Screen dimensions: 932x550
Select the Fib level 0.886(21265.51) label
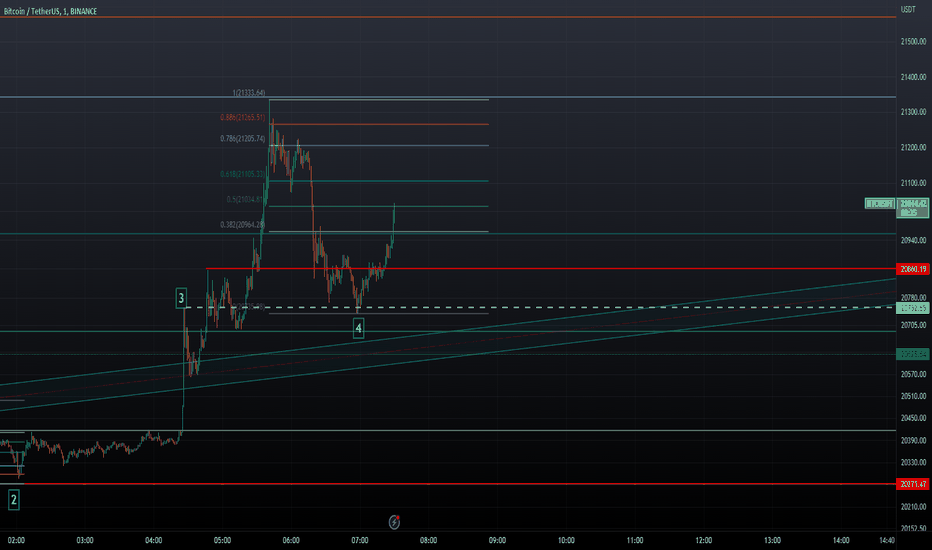[x=243, y=117]
